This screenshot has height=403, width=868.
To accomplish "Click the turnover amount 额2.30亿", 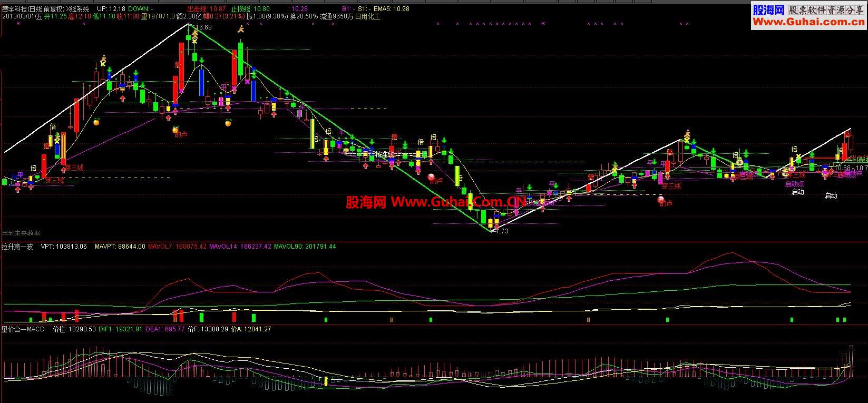I will pos(189,16).
